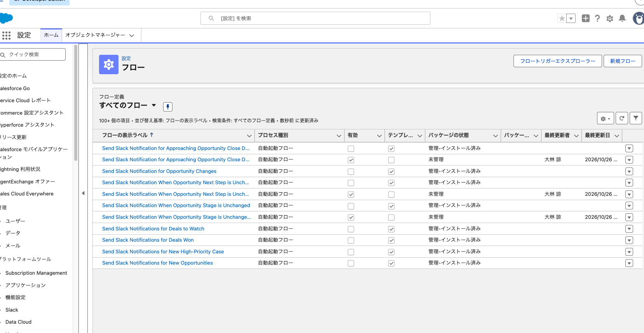Toggle active checkbox for Deals Won flow
The width and height of the screenshot is (644, 333).
(351, 240)
